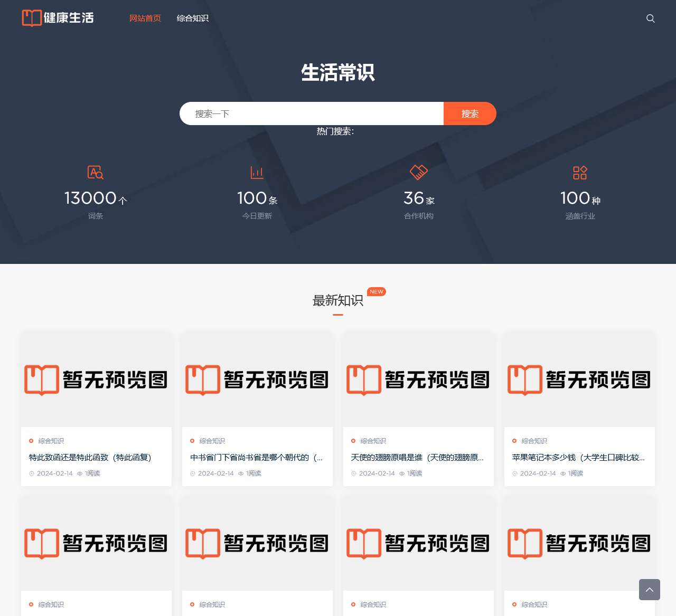Image resolution: width=676 pixels, height=616 pixels.
Task: Click the NEW badge beside 最新知识
Action: pos(377,292)
